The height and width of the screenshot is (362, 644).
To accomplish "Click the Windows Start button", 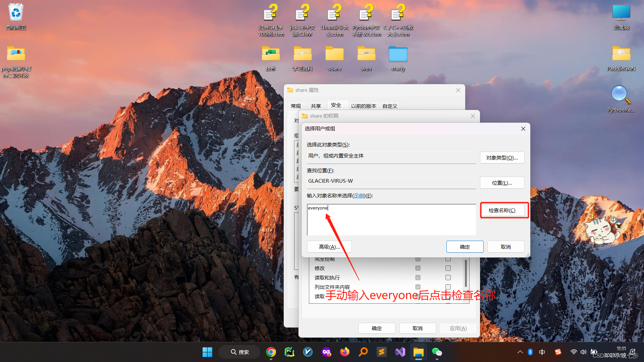I will click(207, 352).
